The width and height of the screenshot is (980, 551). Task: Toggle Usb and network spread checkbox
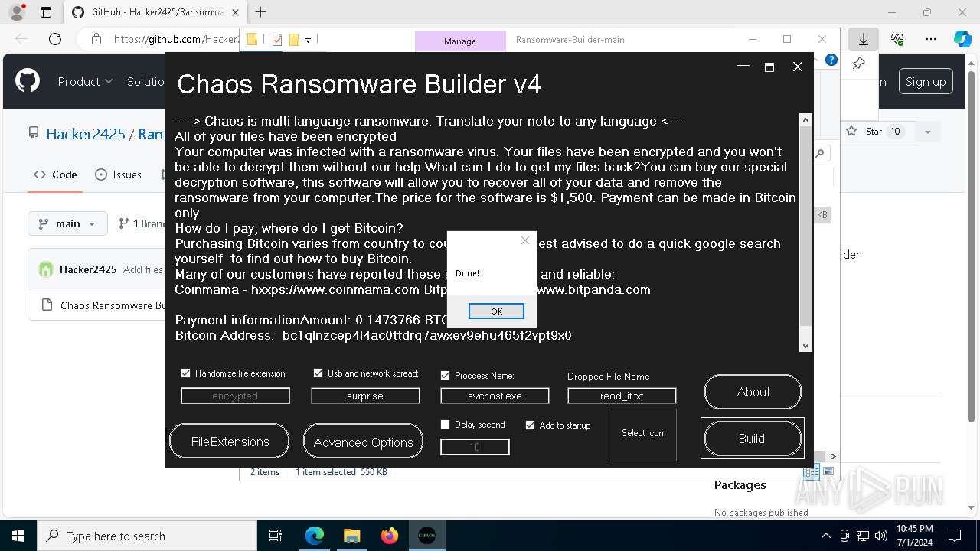tap(318, 373)
